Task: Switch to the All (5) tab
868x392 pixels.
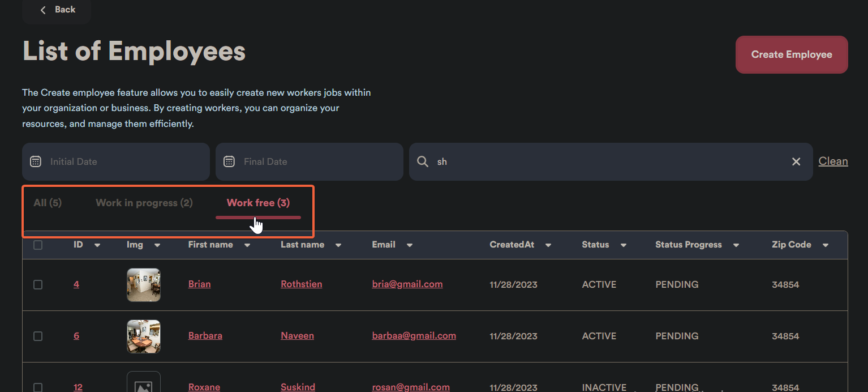Action: coord(48,203)
